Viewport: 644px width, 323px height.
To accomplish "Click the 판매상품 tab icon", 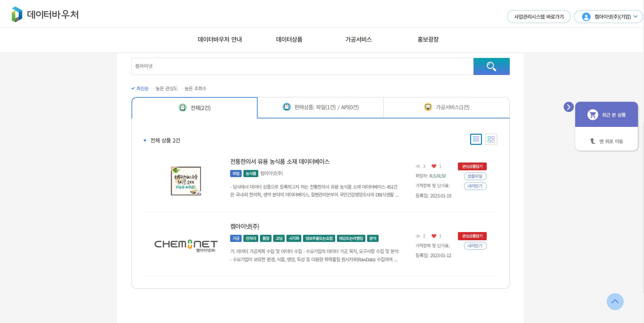I will click(287, 107).
